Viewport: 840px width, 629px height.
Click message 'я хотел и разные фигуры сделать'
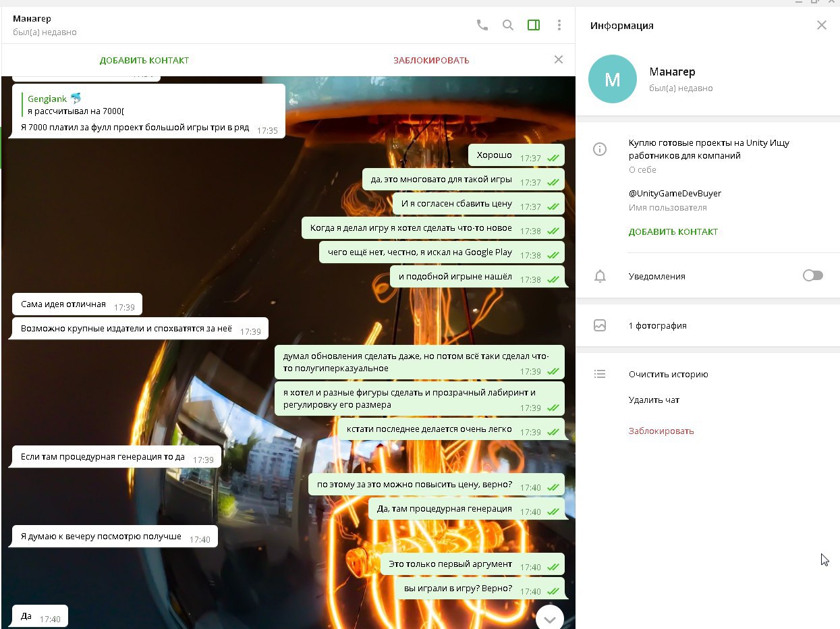click(x=419, y=399)
